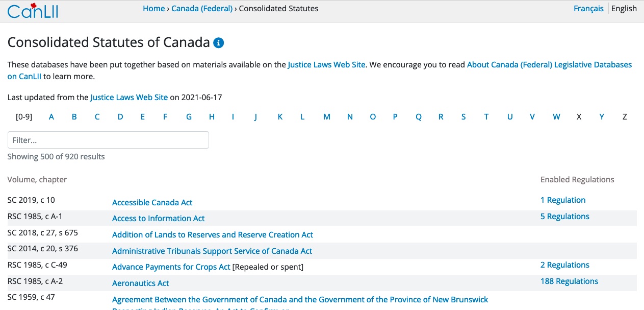
Task: Jump to statutes starting with I
Action: point(233,117)
